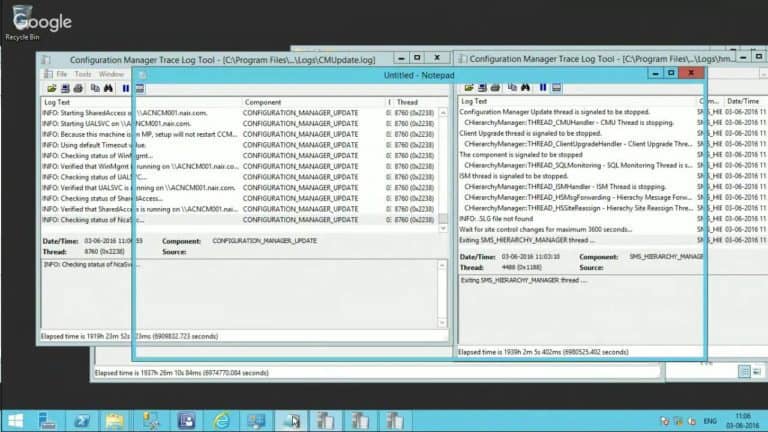
Task: Click Notepad system menu icon in title bar
Action: 143,75
